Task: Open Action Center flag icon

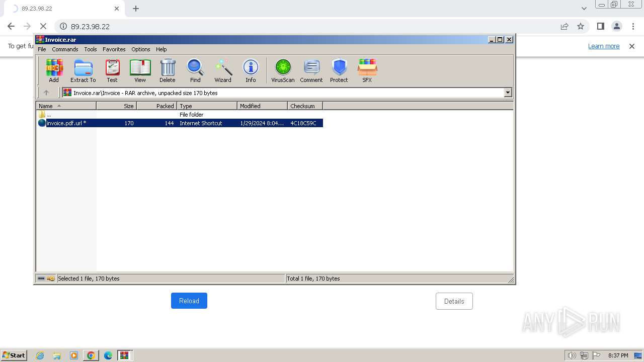Action: (596, 355)
